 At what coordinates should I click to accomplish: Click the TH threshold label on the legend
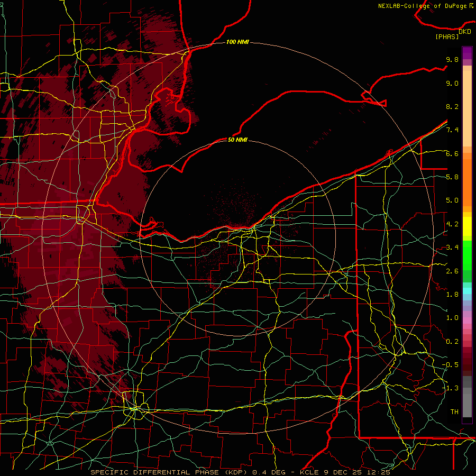coord(454,412)
